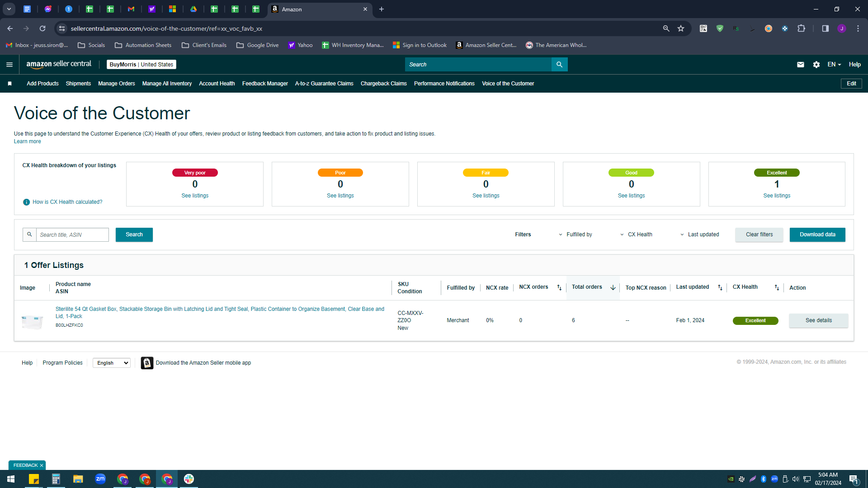Image resolution: width=868 pixels, height=488 pixels.
Task: Open Manage All Inventory menu item
Action: pos(167,84)
